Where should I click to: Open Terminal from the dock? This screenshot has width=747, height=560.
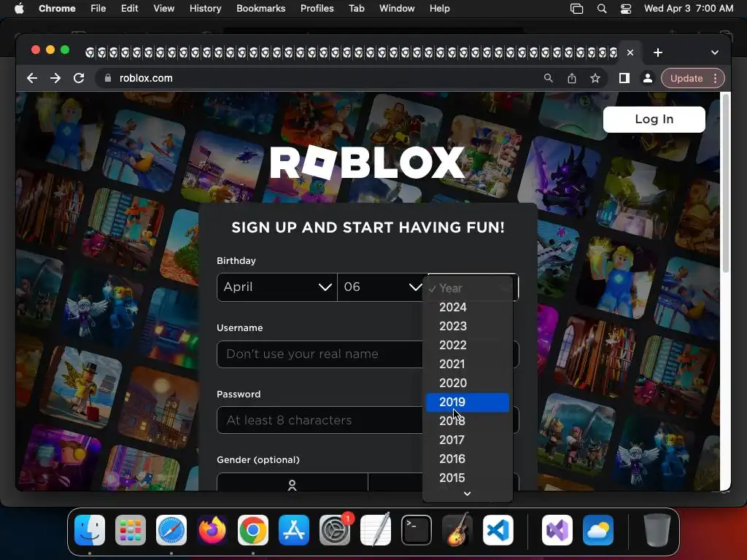pos(417,530)
